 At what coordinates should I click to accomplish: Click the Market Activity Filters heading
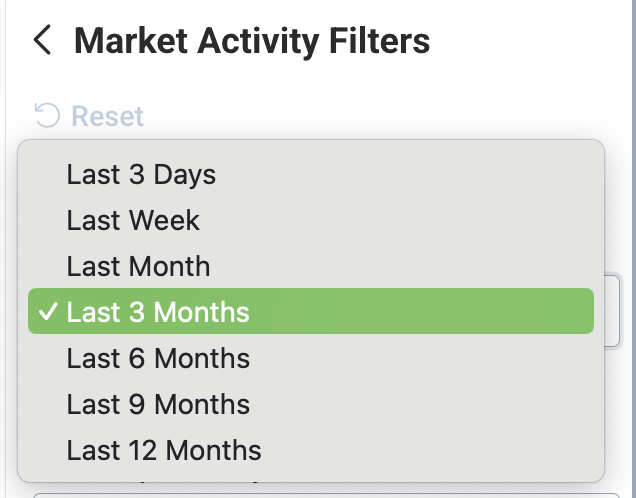(x=252, y=41)
